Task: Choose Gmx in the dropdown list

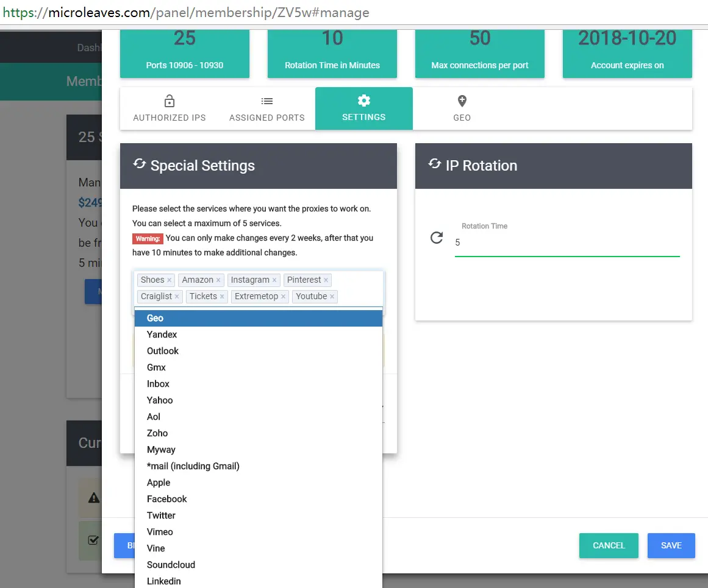Action: (x=259, y=367)
